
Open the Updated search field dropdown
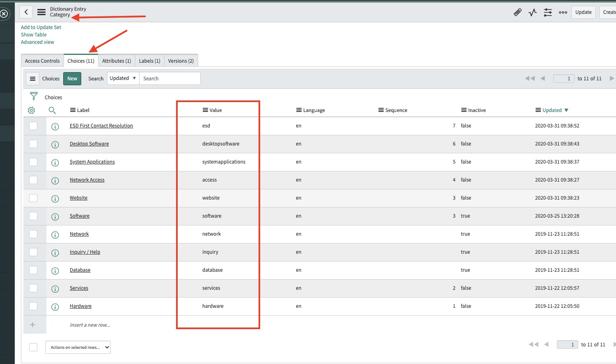tap(123, 78)
